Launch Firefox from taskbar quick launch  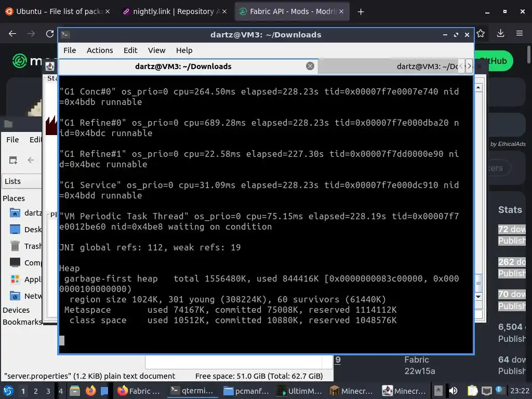tap(90, 391)
